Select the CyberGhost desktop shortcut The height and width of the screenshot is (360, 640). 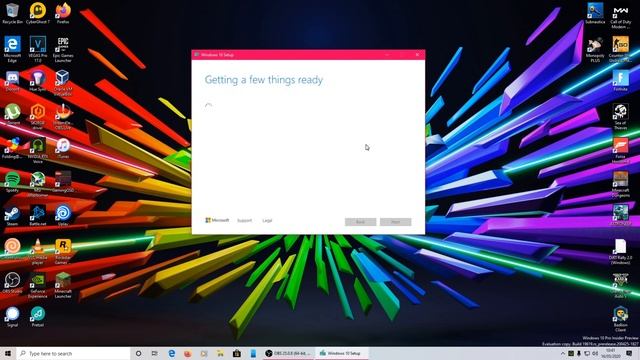coord(38,13)
